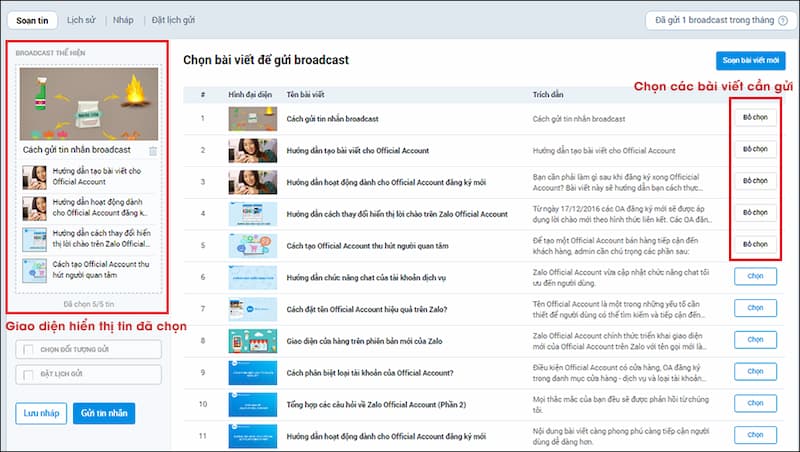Click the storefront thumbnail for article 8
800x452 pixels.
[x=253, y=341]
